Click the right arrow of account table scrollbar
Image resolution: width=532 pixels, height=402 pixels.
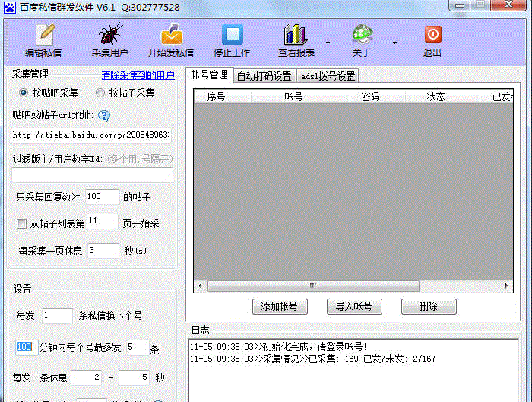point(507,286)
